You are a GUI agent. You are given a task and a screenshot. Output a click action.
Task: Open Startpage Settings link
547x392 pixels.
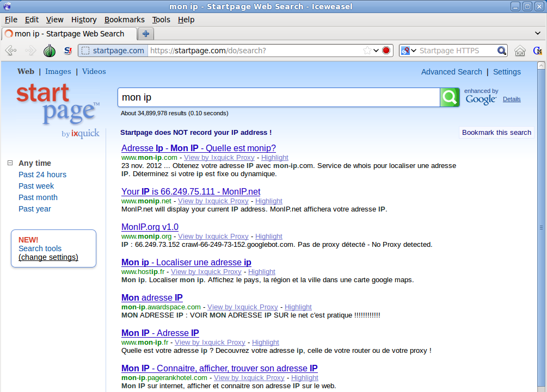(507, 72)
